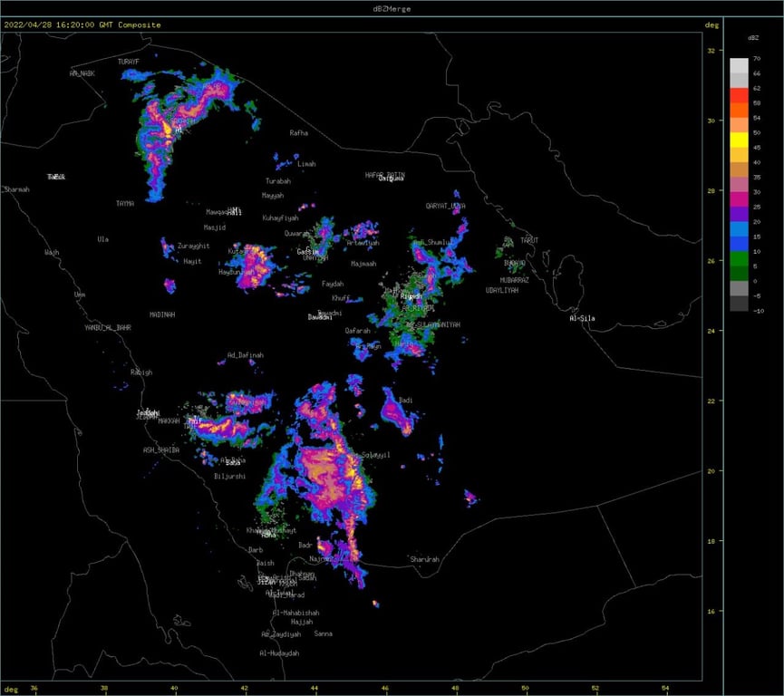Click the Sharurah city label
Image resolution: width=784 pixels, height=696 pixels.
point(424,559)
